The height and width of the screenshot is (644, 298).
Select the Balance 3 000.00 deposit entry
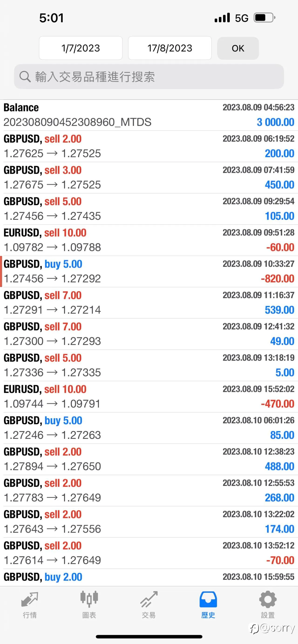coord(149,115)
